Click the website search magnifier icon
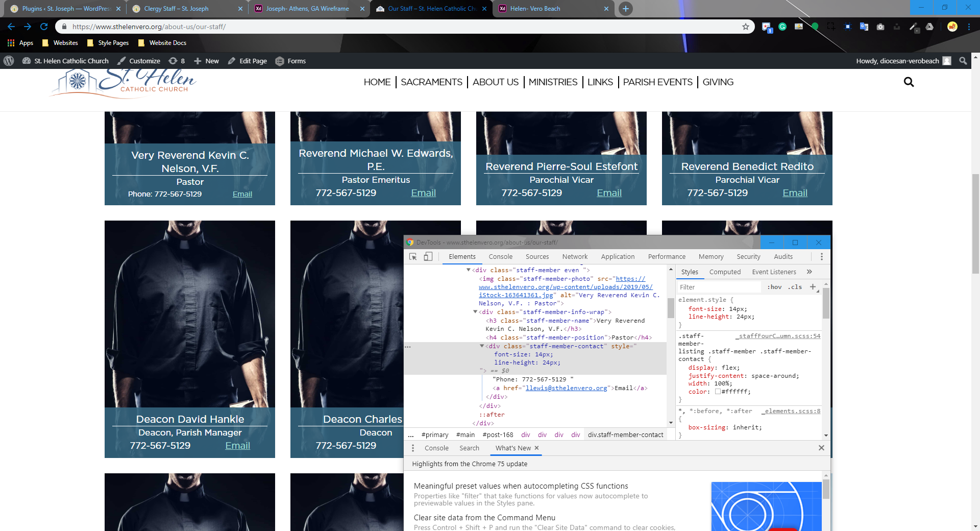Image resolution: width=980 pixels, height=531 pixels. [909, 82]
